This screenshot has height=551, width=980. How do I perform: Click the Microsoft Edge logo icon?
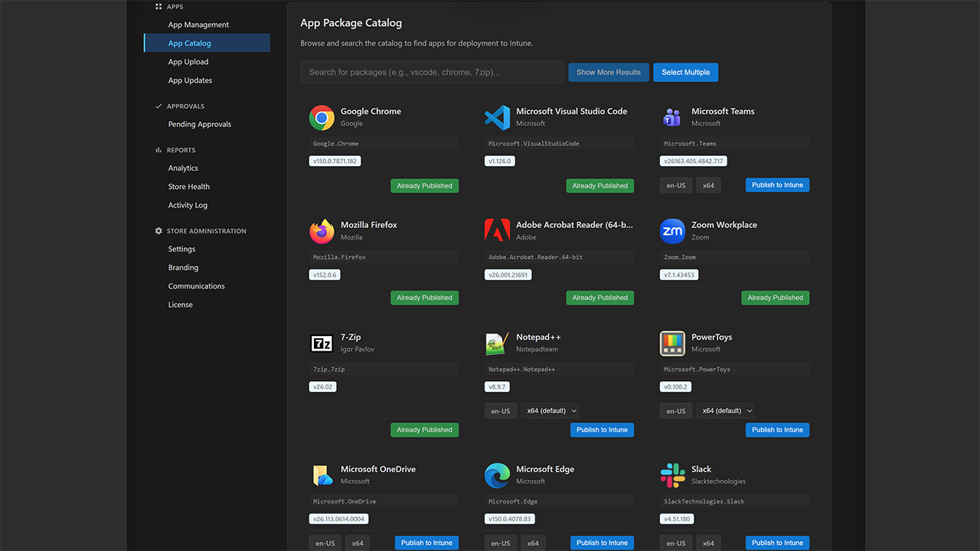[x=497, y=475]
